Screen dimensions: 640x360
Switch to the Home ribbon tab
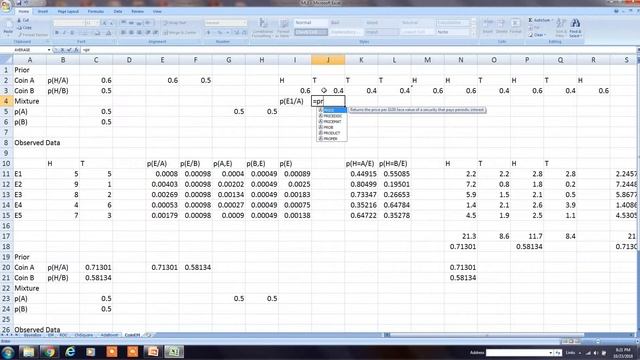(24, 11)
